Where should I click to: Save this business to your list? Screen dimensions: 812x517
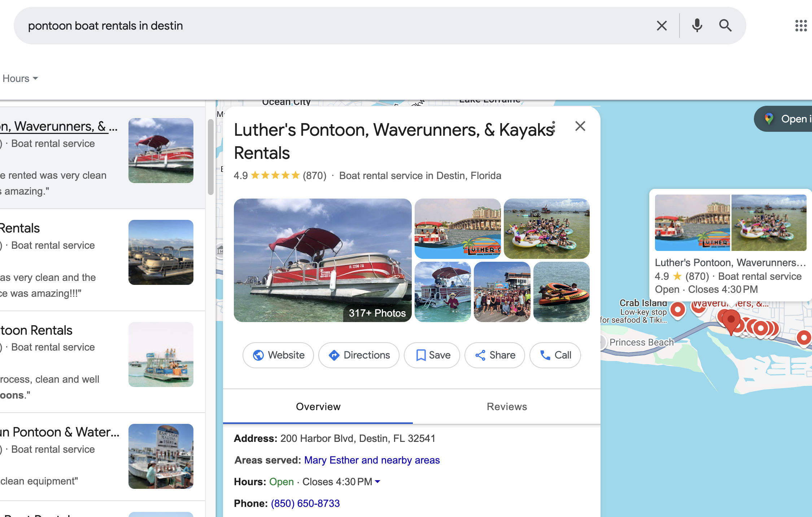(432, 355)
